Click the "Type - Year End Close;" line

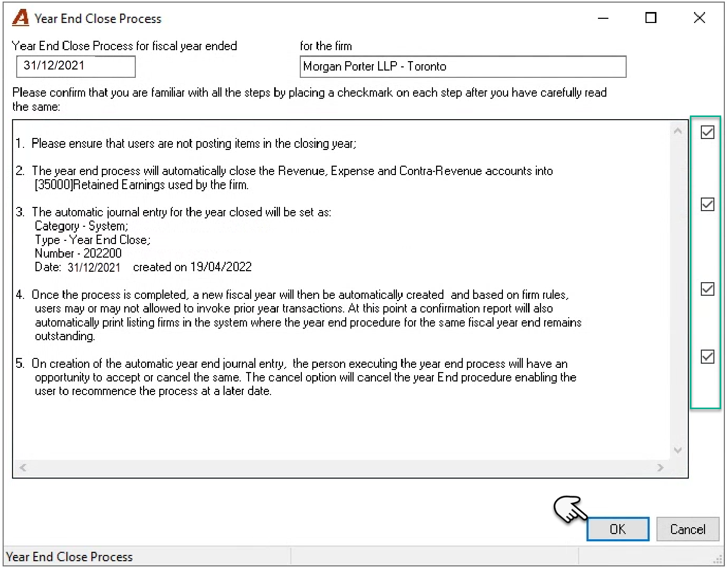92,240
